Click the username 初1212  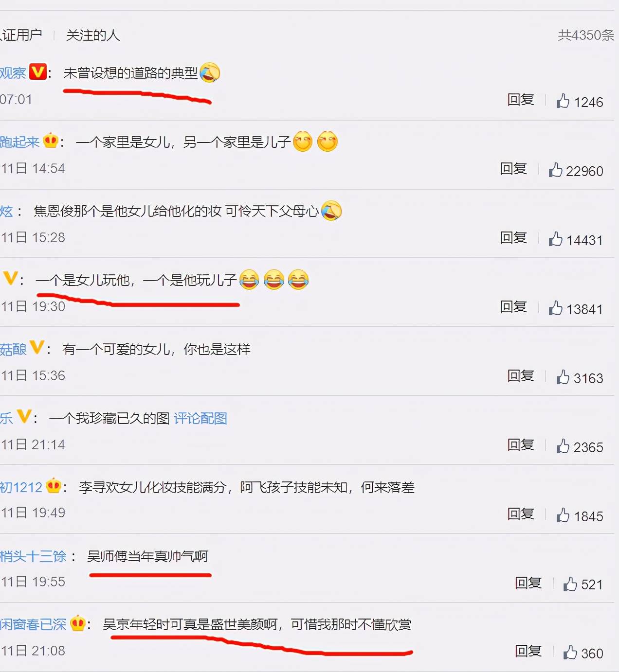coord(21,487)
